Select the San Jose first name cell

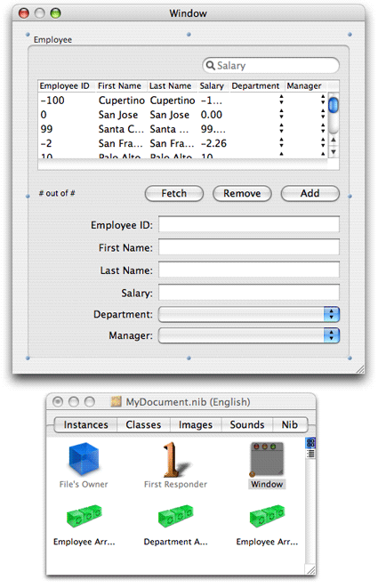click(x=118, y=115)
